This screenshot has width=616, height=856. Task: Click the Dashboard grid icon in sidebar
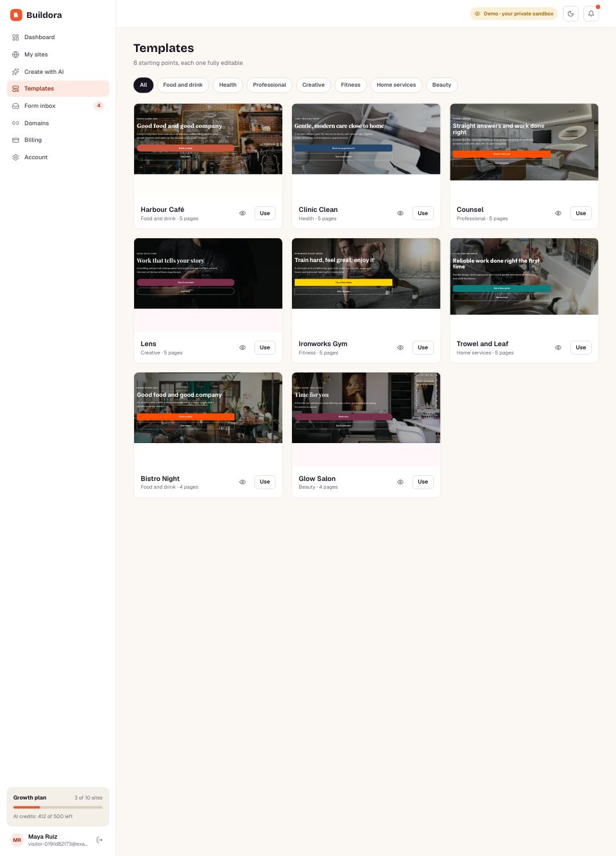pyautogui.click(x=15, y=37)
